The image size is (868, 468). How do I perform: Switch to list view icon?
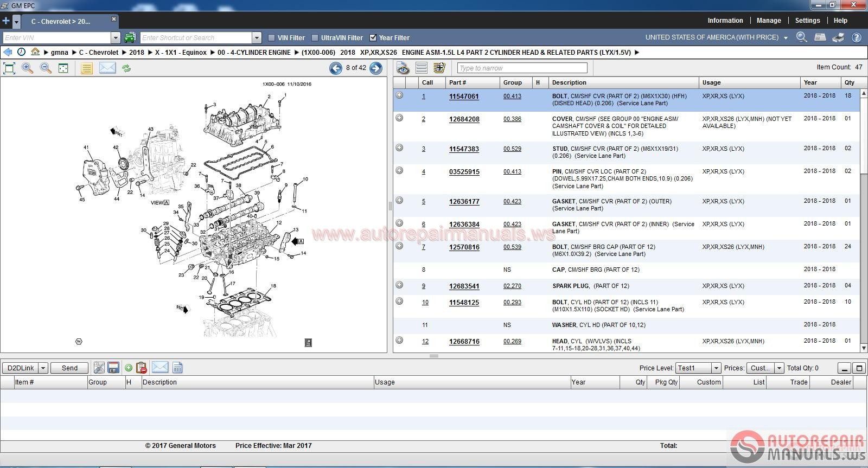[x=422, y=68]
